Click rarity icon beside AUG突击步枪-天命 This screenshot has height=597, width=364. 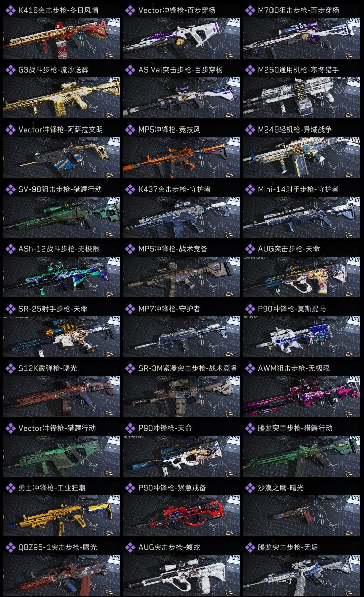250,249
